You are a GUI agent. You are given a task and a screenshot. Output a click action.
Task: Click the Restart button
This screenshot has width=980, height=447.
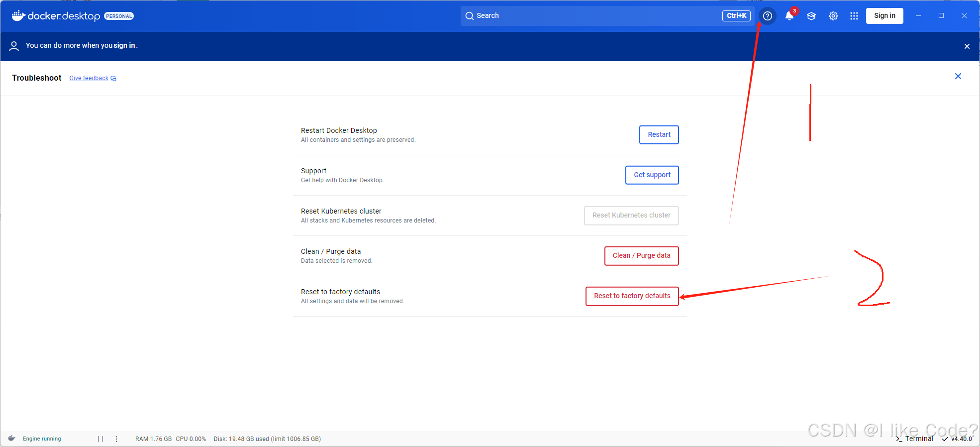pos(659,135)
